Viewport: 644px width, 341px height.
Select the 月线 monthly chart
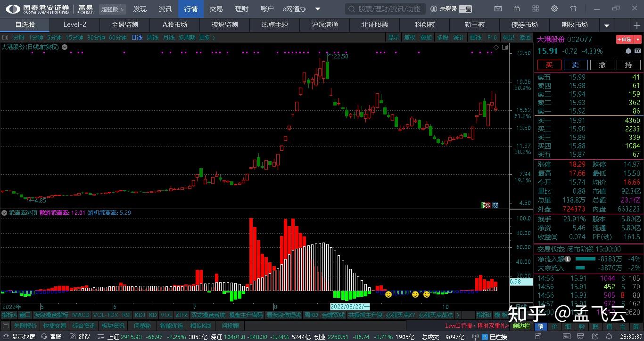click(169, 38)
